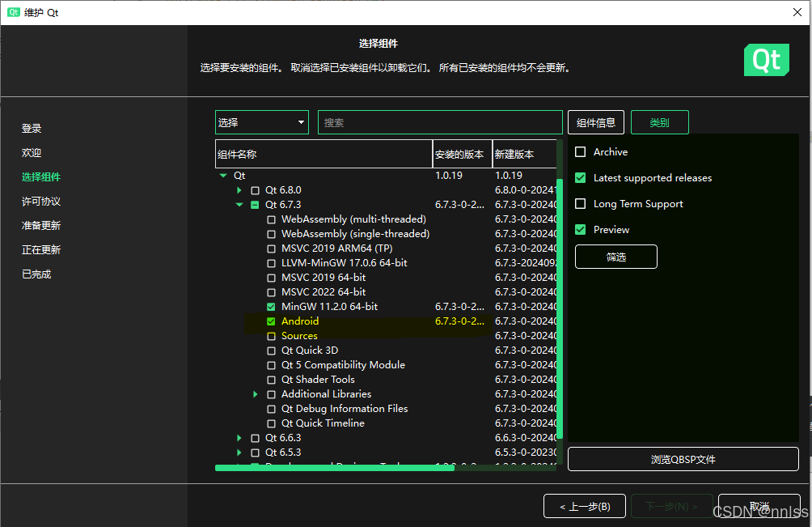The height and width of the screenshot is (527, 812).
Task: Uncheck MinGW 11.2.0 64-bit
Action: point(271,307)
